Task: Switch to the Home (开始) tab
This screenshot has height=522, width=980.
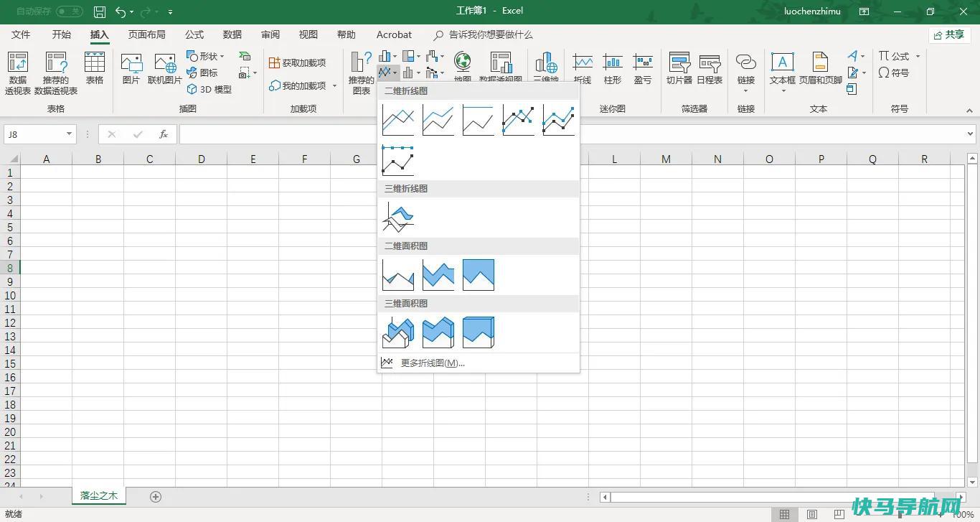Action: click(62, 34)
